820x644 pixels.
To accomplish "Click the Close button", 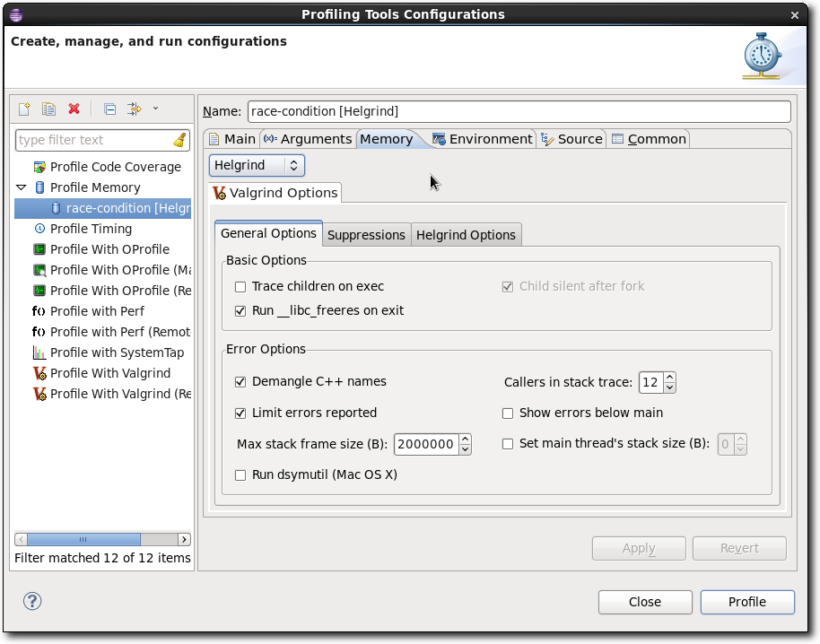I will coord(644,602).
